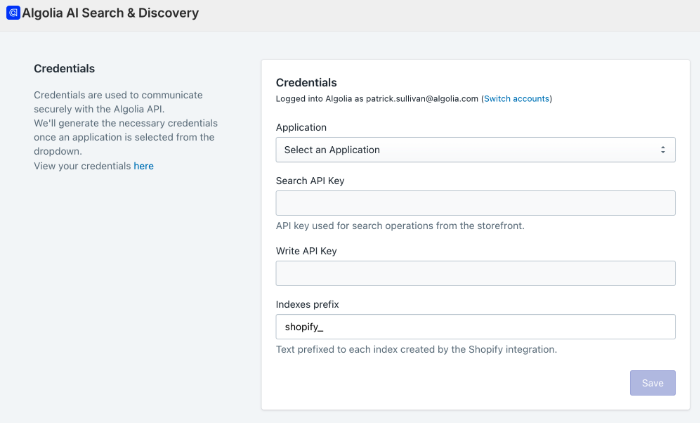The image size is (700, 423).
Task: Follow the Switch accounts link
Action: click(517, 99)
